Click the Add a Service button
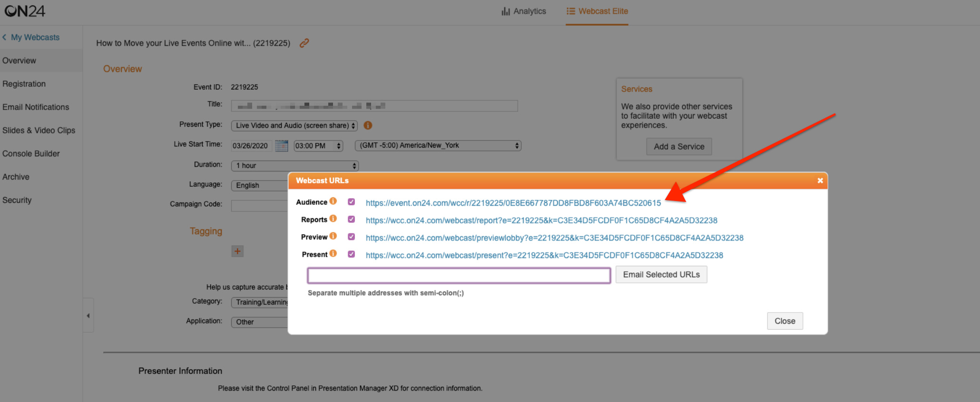The width and height of the screenshot is (980, 402). pos(679,147)
